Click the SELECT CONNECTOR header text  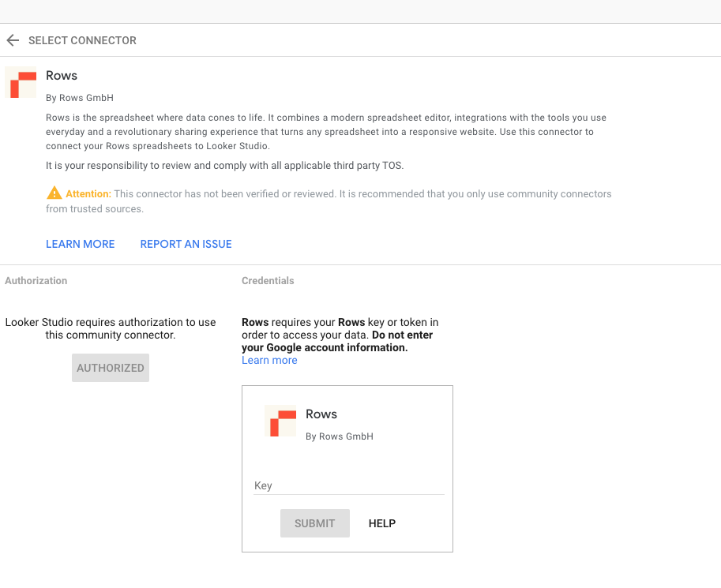[82, 40]
